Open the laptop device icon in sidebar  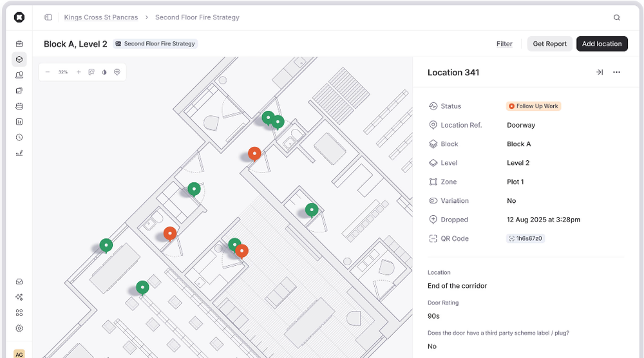[x=19, y=75]
